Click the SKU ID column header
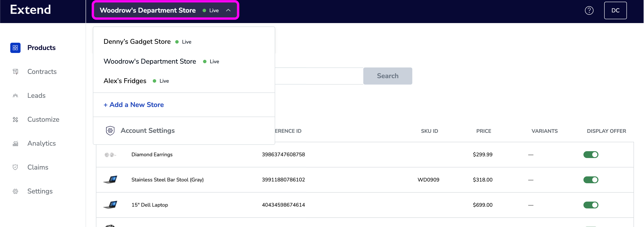 point(429,131)
